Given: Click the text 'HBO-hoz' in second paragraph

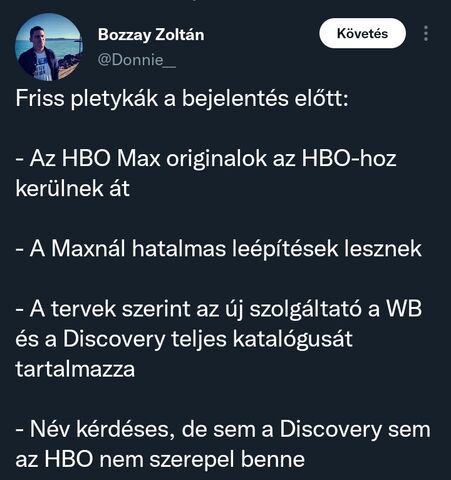Looking at the screenshot, I should pyautogui.click(x=349, y=158).
